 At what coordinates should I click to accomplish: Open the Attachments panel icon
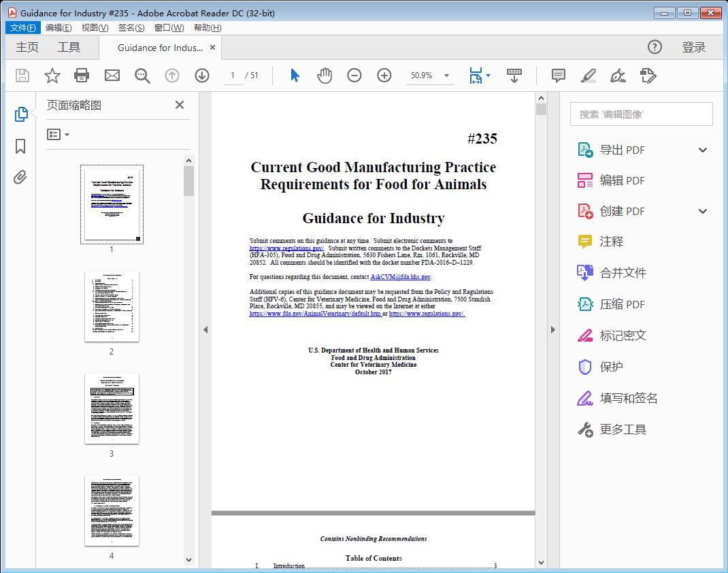click(x=20, y=177)
